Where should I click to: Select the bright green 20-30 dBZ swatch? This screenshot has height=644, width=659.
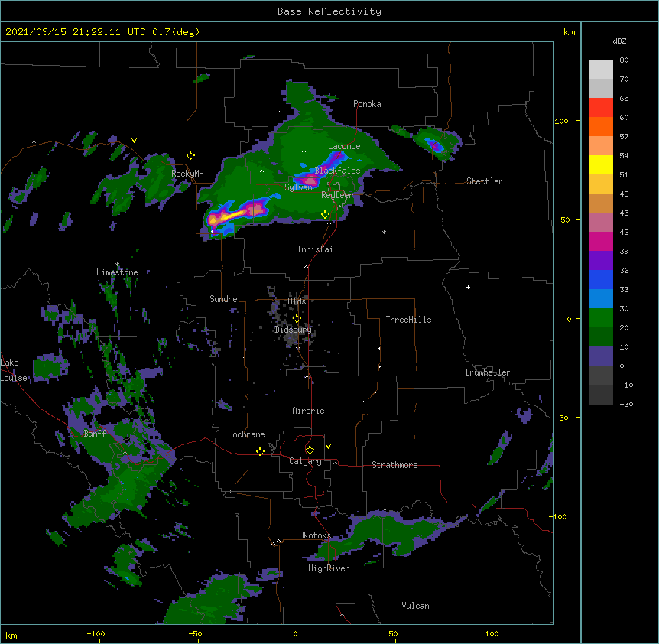[x=601, y=318]
